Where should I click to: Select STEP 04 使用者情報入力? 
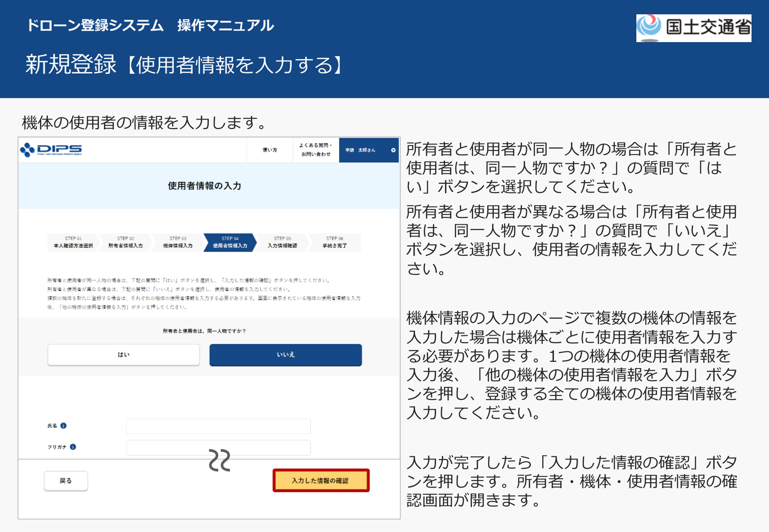230,242
